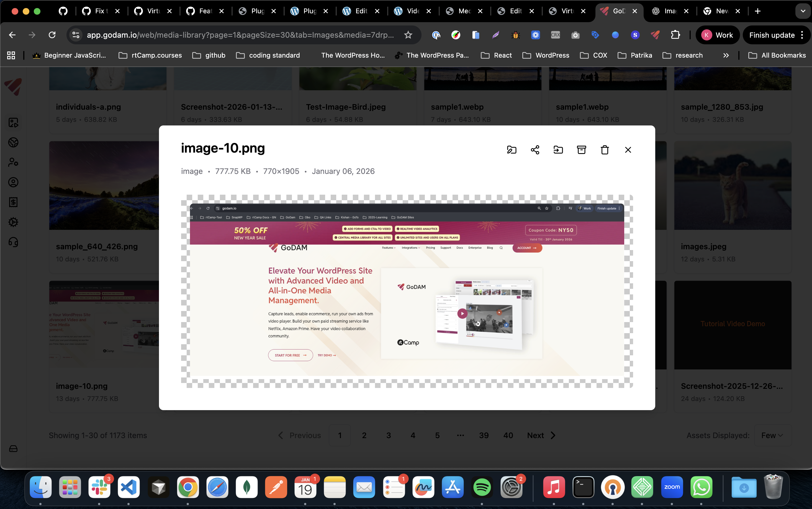Go to page 2 of media library
Screen dimensions: 812x509
point(364,435)
